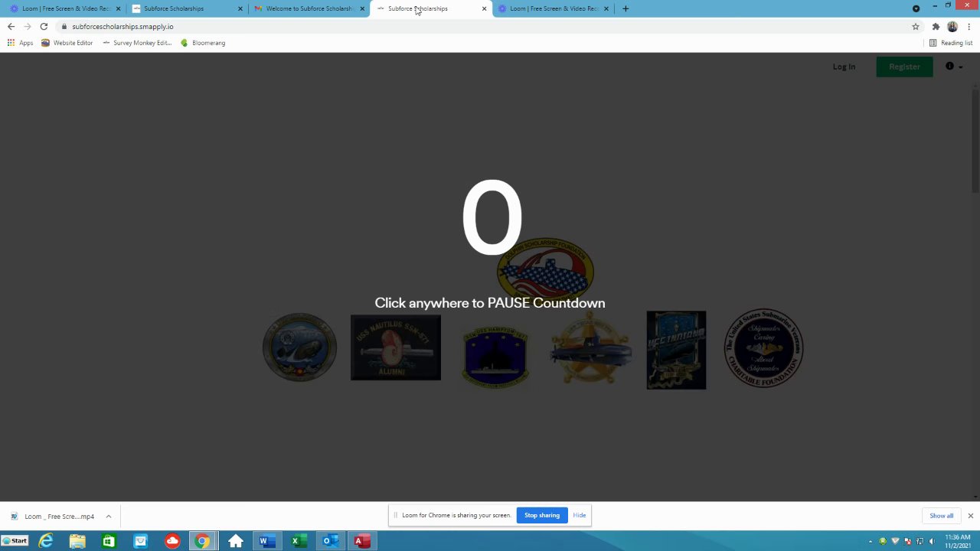Open the taskbar clock and date
980x551 pixels.
(x=958, y=541)
